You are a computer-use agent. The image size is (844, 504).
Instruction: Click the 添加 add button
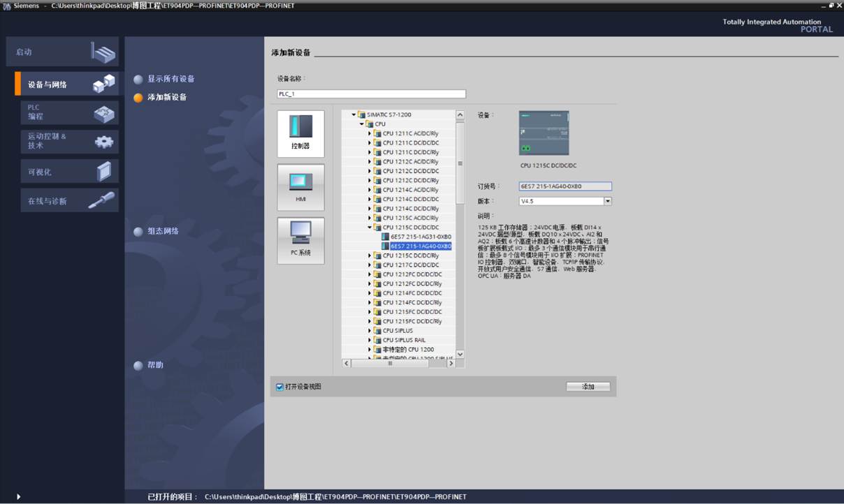pyautogui.click(x=588, y=387)
